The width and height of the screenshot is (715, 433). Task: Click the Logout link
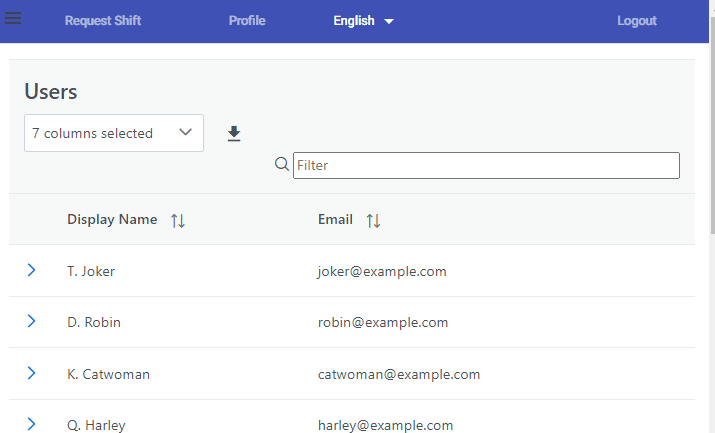coord(637,21)
